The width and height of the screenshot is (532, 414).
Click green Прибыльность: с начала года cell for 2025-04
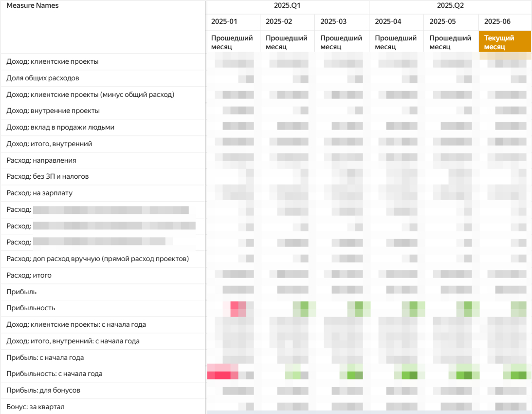tap(409, 374)
